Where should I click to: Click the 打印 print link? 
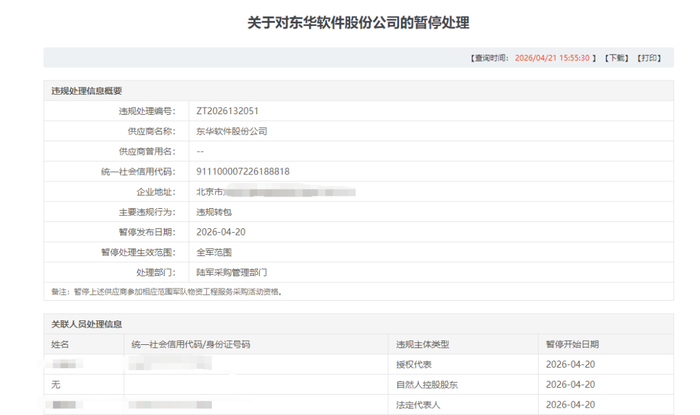click(649, 58)
